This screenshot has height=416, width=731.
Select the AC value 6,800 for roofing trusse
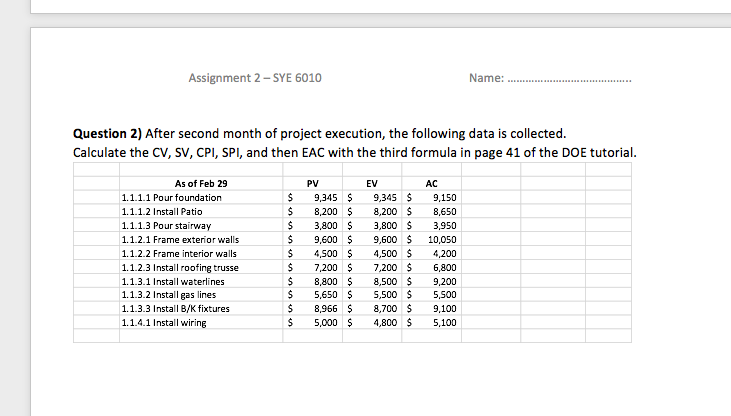click(445, 268)
